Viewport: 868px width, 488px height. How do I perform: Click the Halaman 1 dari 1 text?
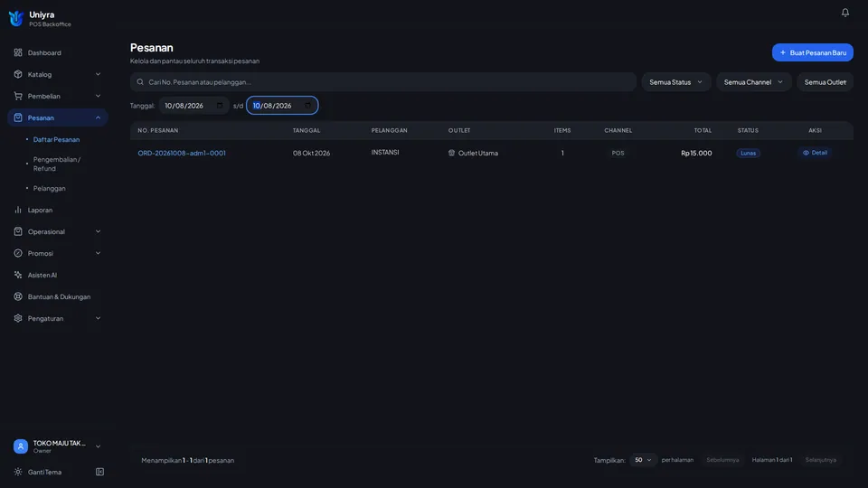click(771, 460)
